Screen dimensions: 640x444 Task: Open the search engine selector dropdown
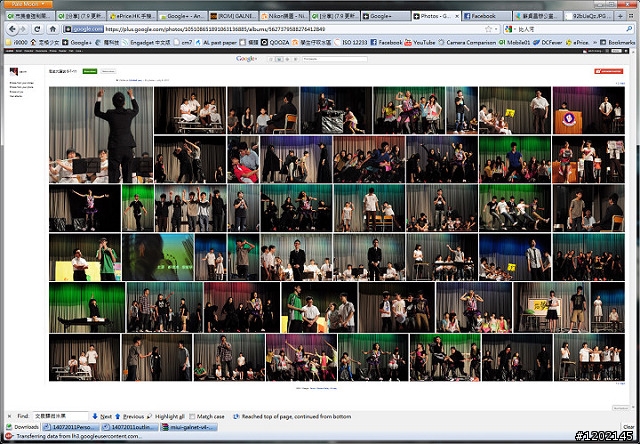coord(511,29)
